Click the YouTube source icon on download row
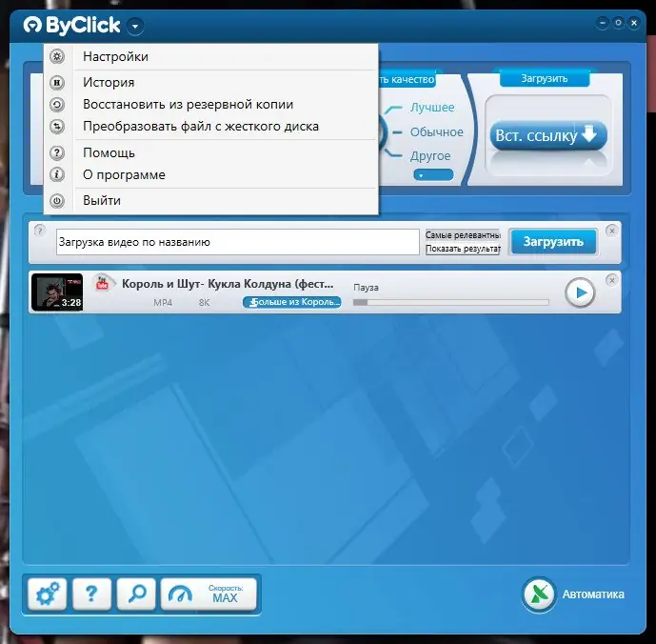This screenshot has width=656, height=644. point(103,282)
